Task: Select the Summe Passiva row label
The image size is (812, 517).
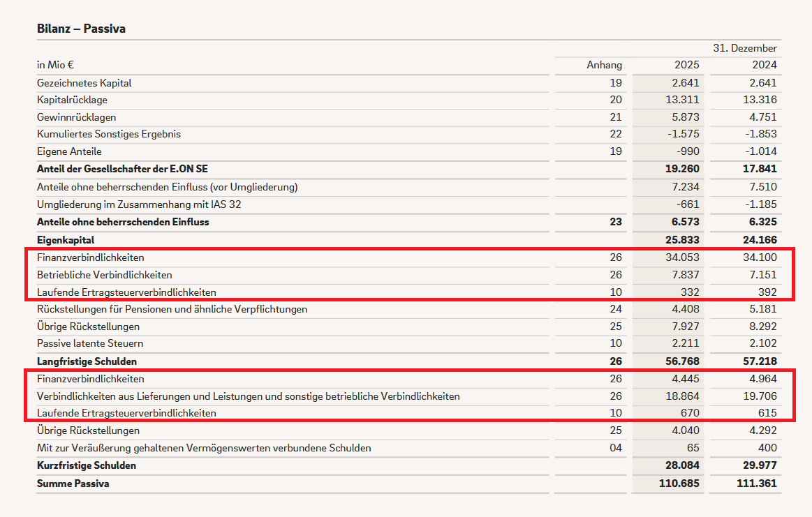Action: [73, 484]
